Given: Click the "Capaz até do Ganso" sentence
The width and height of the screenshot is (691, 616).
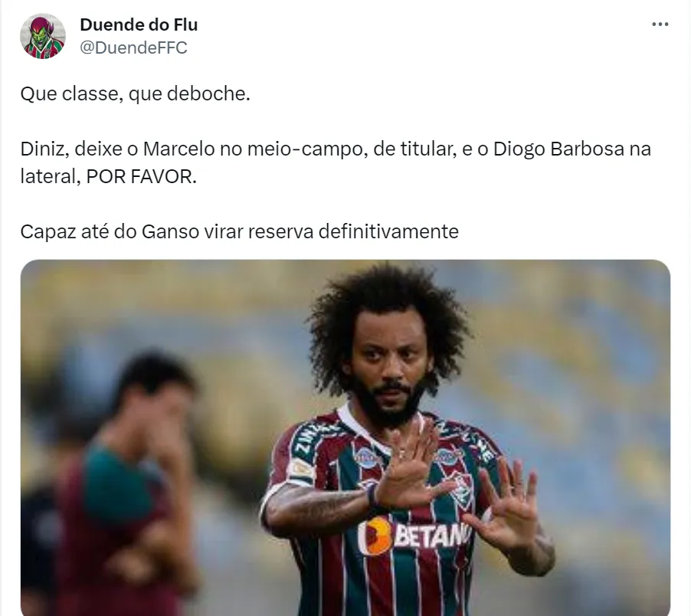Looking at the screenshot, I should (239, 231).
